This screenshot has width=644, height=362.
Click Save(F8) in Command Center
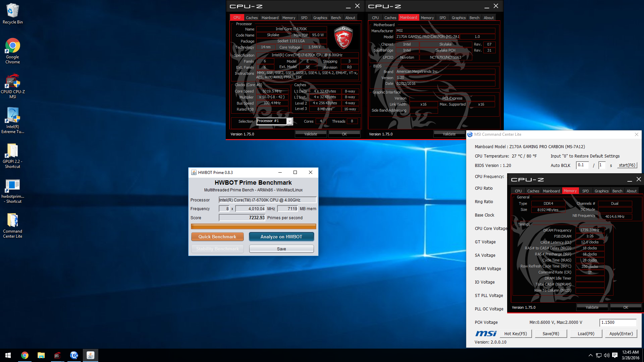click(551, 334)
